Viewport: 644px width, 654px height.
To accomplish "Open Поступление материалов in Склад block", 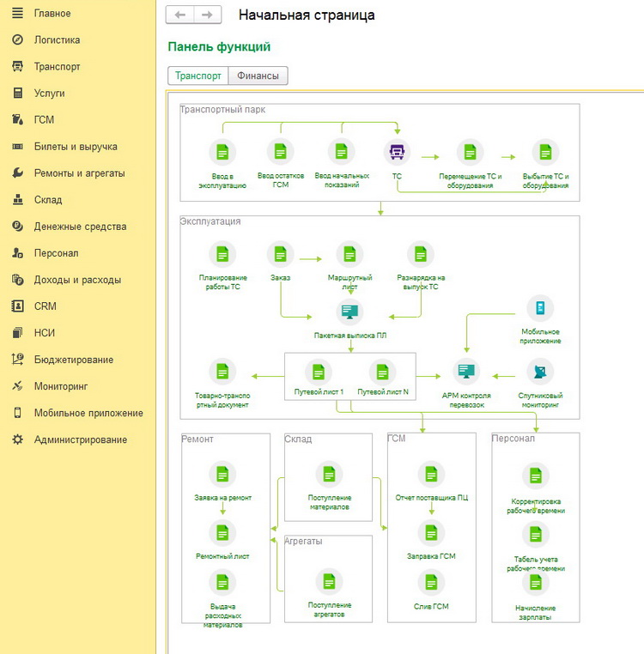I will [x=328, y=474].
